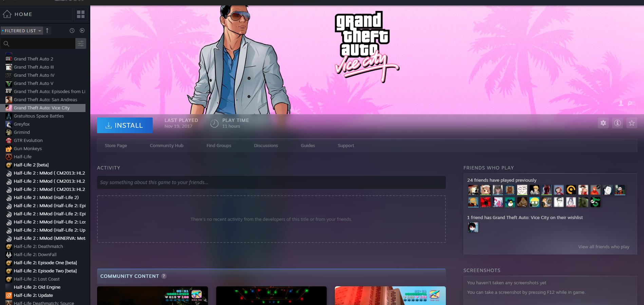Select Grand Theft Auto V in list
The height and width of the screenshot is (305, 644).
pos(33,83)
